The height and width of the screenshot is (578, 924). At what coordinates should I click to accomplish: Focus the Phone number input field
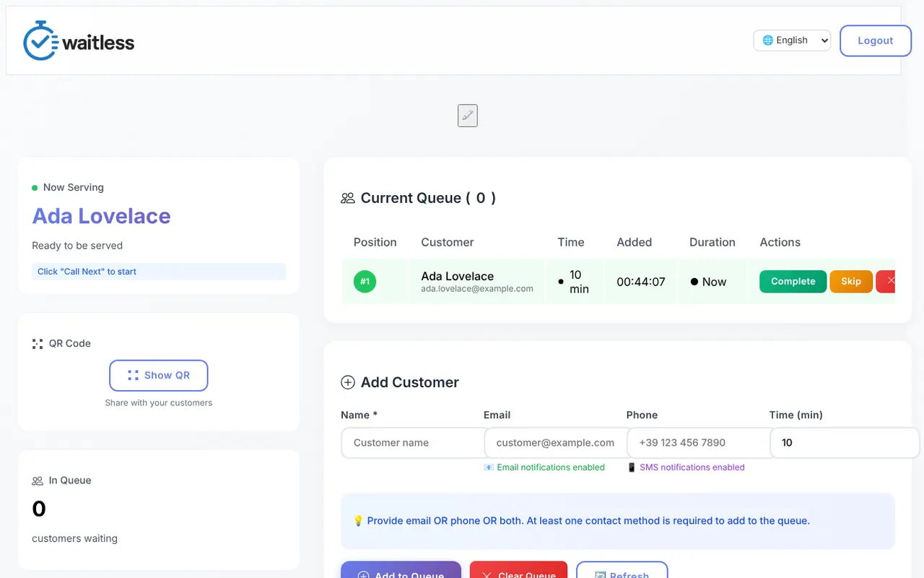[x=699, y=443]
